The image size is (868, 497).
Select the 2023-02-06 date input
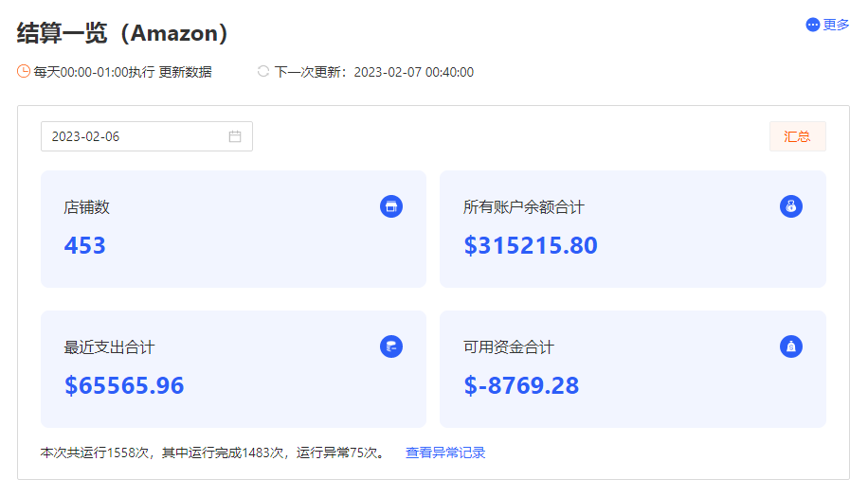[147, 136]
